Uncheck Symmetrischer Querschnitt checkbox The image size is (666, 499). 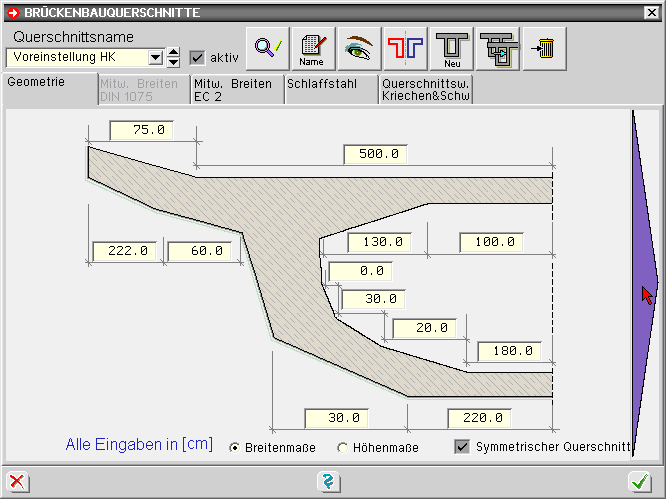[x=462, y=447]
